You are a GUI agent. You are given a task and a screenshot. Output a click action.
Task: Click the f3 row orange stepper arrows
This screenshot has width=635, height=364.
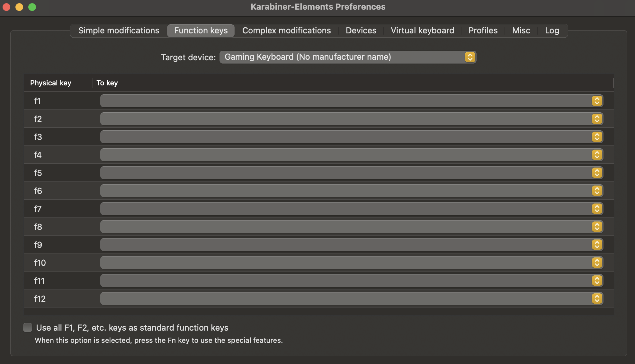[597, 137]
